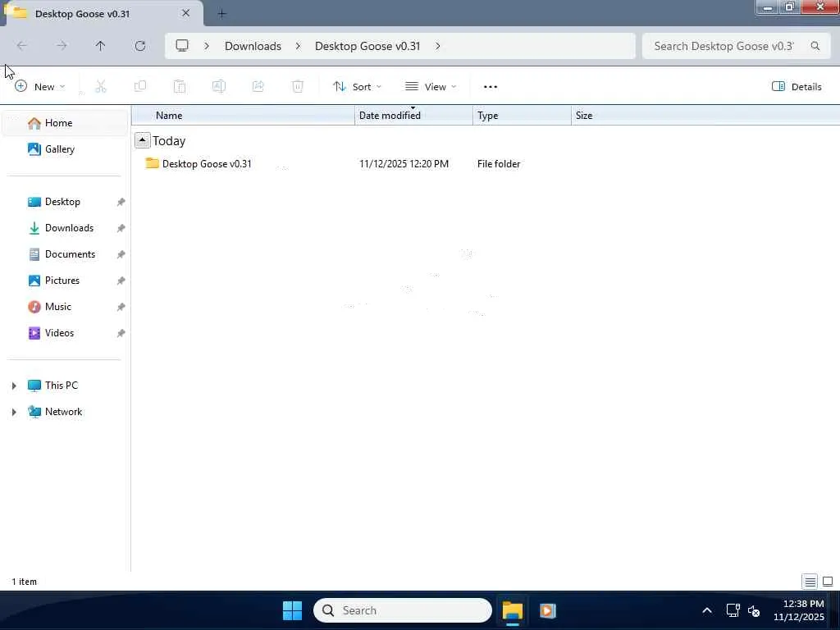Click the Copy toolbar icon
The height and width of the screenshot is (630, 840).
pyautogui.click(x=139, y=86)
